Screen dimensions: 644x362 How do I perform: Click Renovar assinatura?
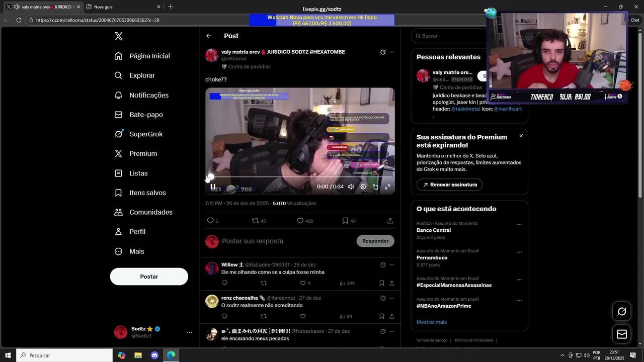point(450,185)
